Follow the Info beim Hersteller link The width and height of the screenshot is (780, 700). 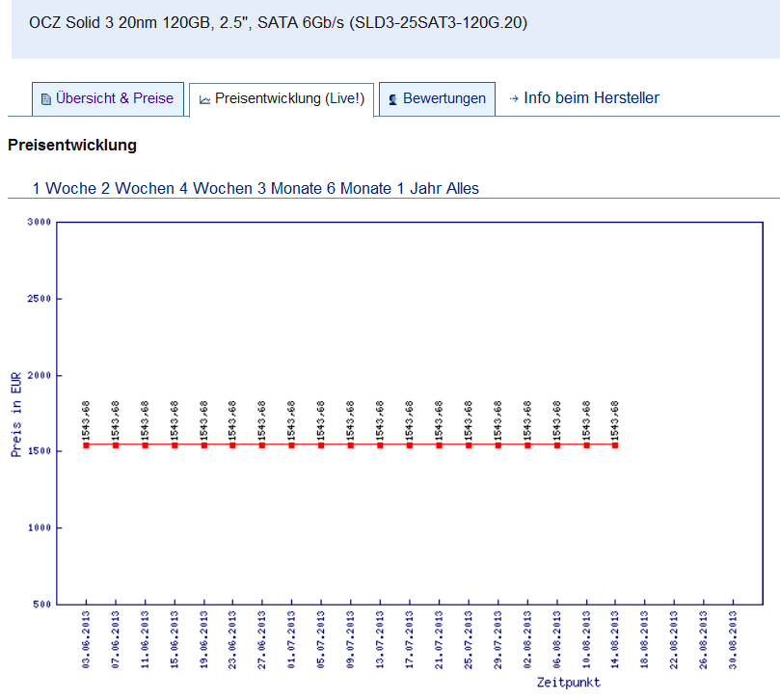pos(591,98)
